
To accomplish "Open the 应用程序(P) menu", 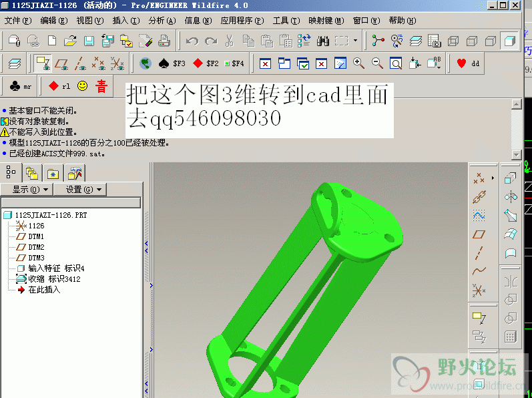I will pos(242,21).
